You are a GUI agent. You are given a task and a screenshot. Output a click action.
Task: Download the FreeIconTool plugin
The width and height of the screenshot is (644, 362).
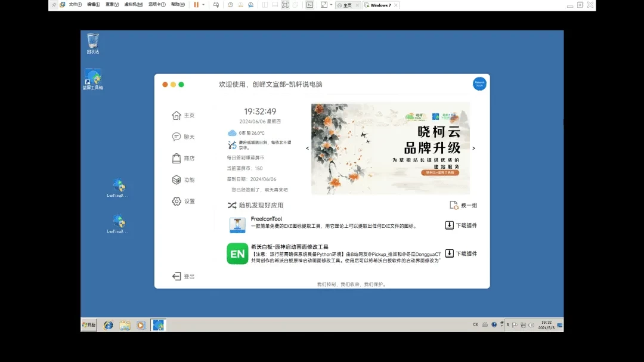click(x=461, y=225)
